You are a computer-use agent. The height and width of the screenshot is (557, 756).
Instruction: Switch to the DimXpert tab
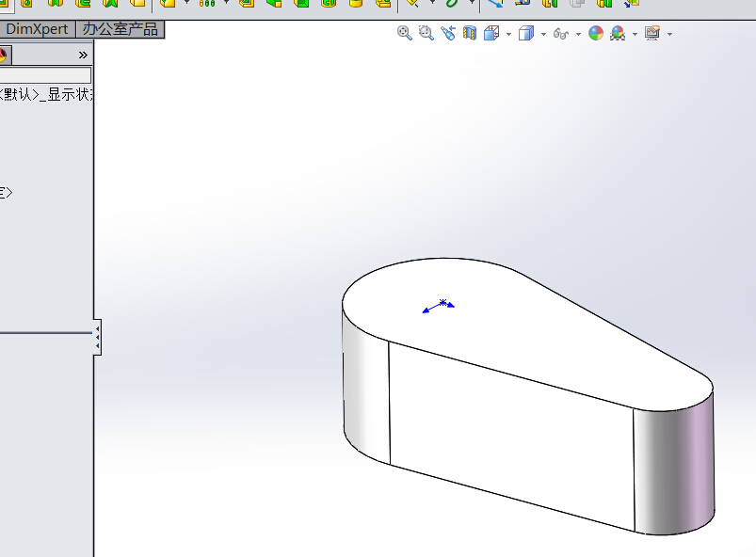(37, 29)
